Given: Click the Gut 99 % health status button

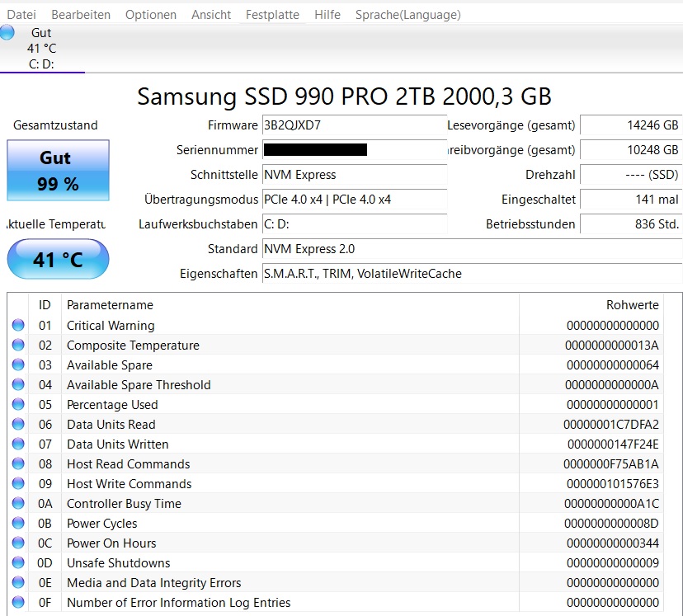Looking at the screenshot, I should pyautogui.click(x=58, y=170).
